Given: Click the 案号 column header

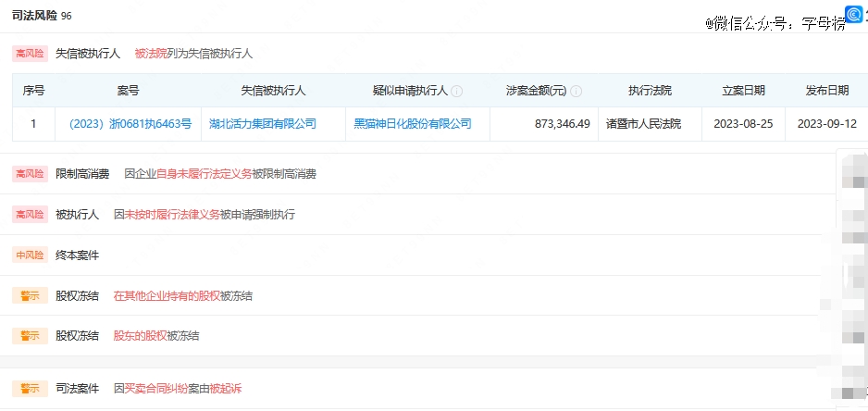Looking at the screenshot, I should coord(129,91).
